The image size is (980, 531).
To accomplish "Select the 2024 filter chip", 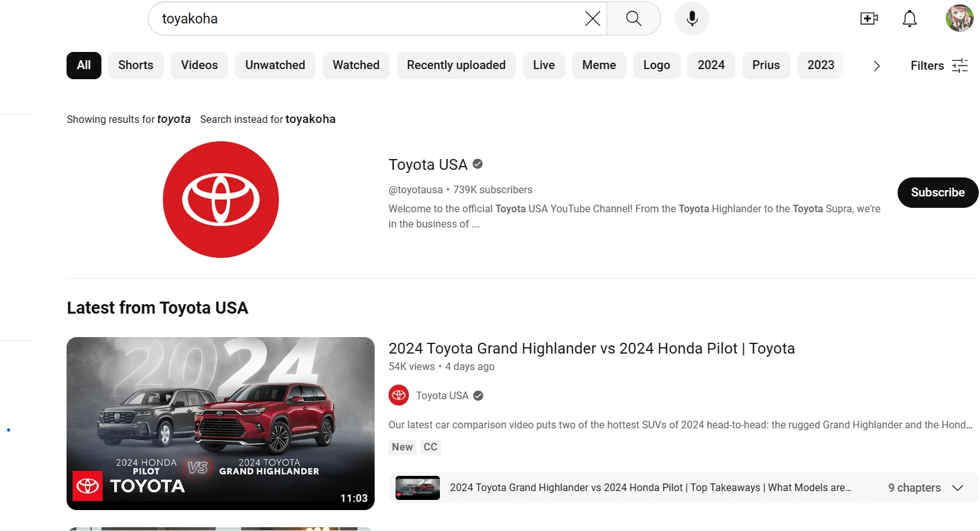I will (x=711, y=65).
